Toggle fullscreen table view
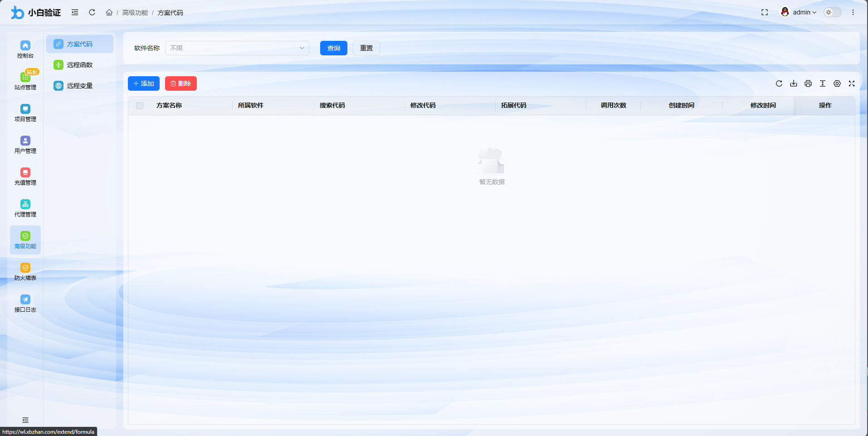The width and height of the screenshot is (868, 436). 852,83
